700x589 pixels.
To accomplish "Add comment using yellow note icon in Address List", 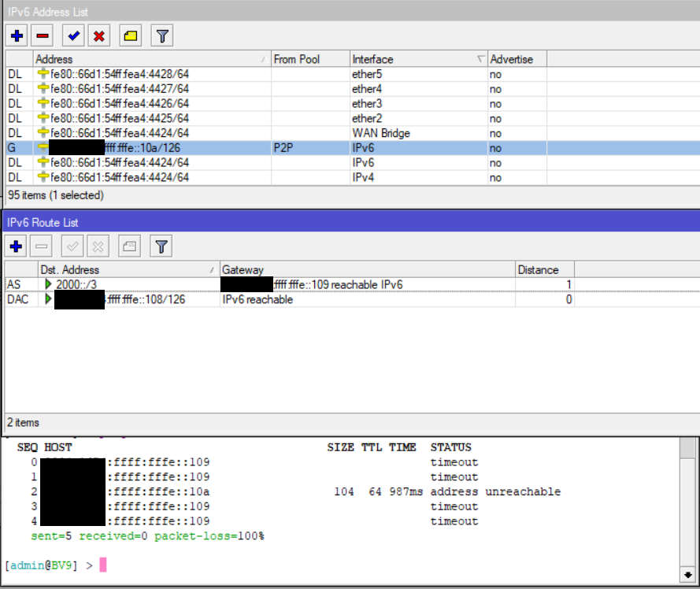I will click(x=131, y=35).
